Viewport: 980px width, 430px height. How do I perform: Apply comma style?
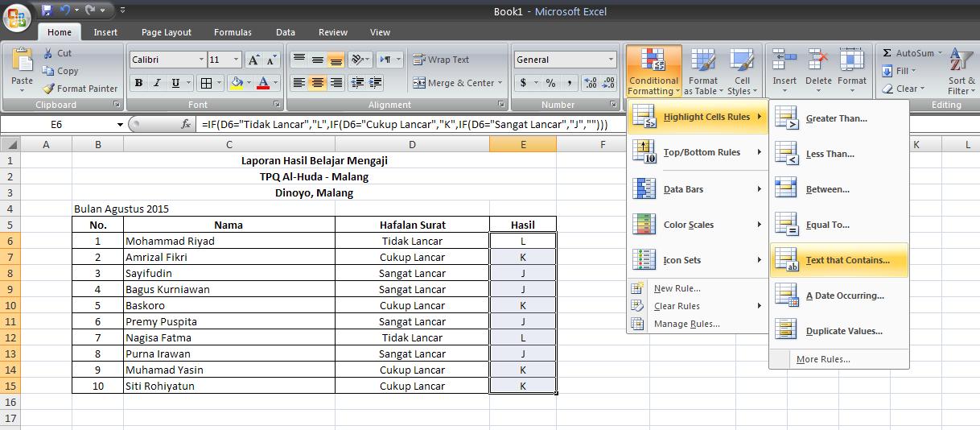tap(570, 83)
